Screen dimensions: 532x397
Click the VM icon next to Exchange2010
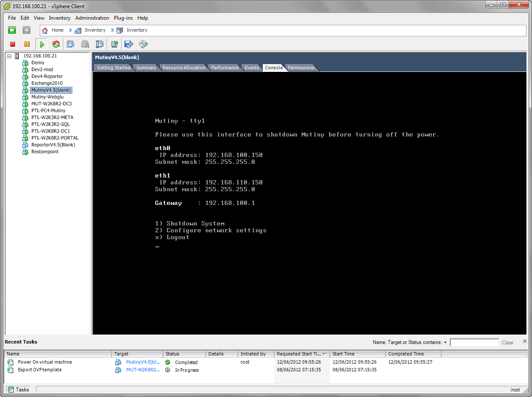click(25, 83)
